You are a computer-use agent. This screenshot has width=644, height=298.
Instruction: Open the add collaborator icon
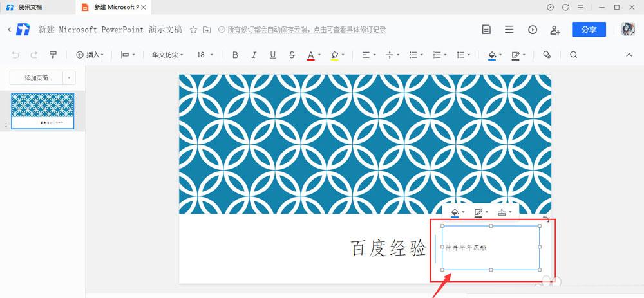pos(554,30)
